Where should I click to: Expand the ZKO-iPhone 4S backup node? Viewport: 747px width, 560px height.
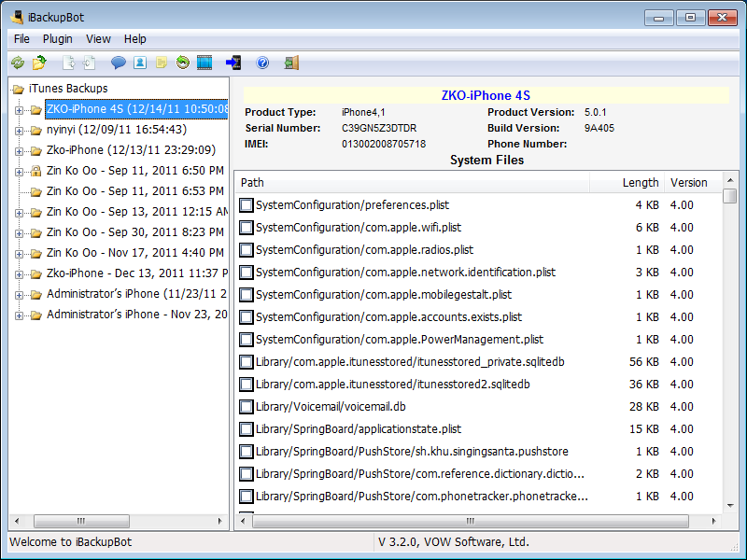pos(19,110)
